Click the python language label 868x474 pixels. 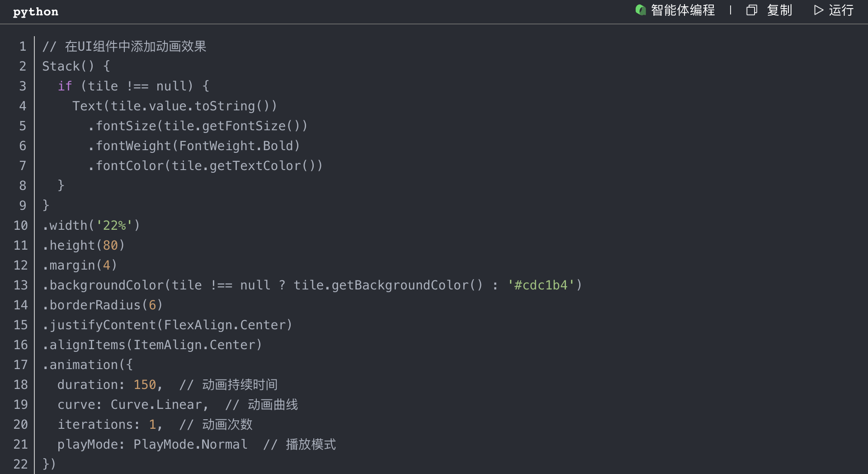click(36, 12)
